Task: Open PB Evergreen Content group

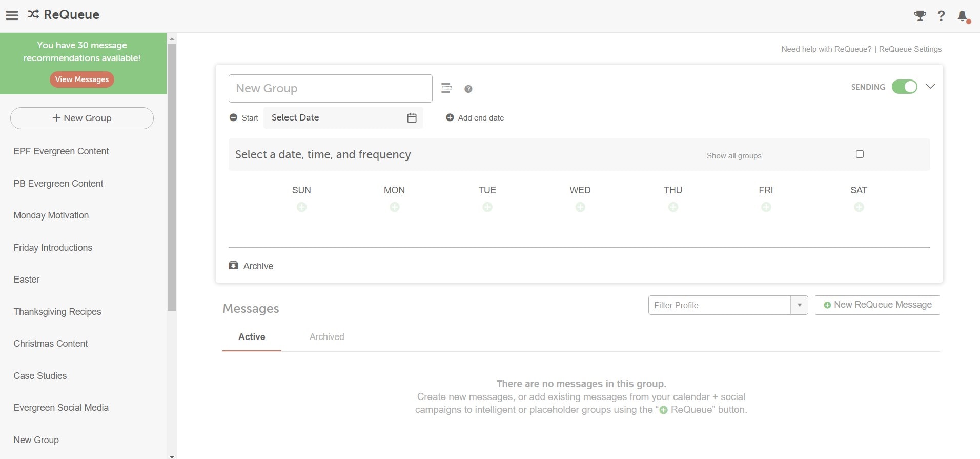Action: (x=58, y=184)
